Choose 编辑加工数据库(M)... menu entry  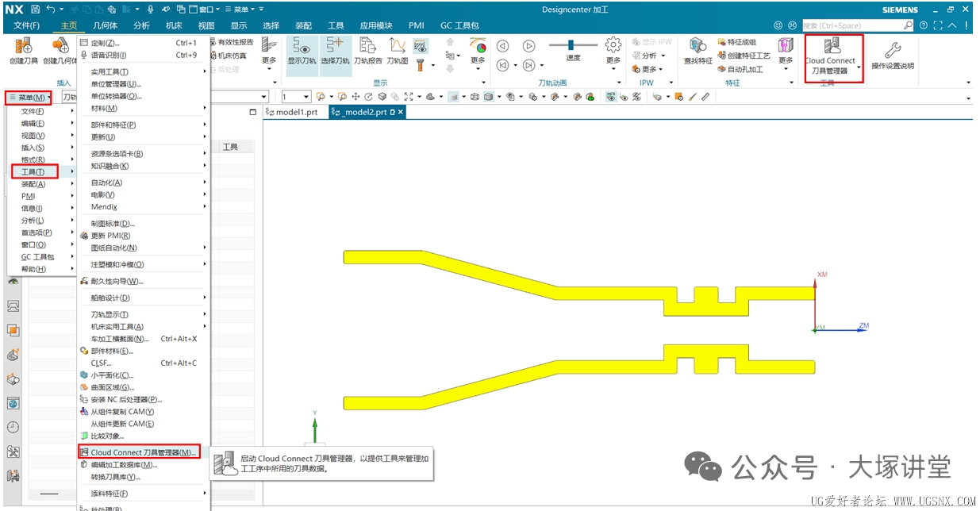[124, 464]
